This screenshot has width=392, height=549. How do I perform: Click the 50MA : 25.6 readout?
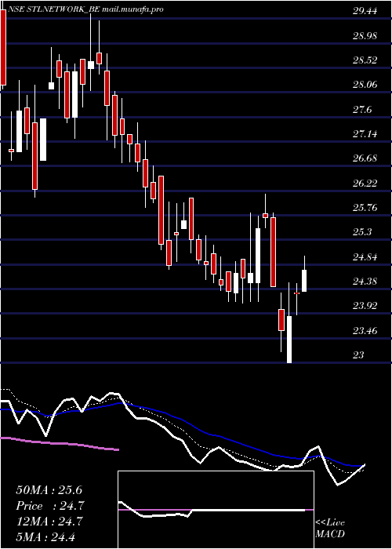49,490
